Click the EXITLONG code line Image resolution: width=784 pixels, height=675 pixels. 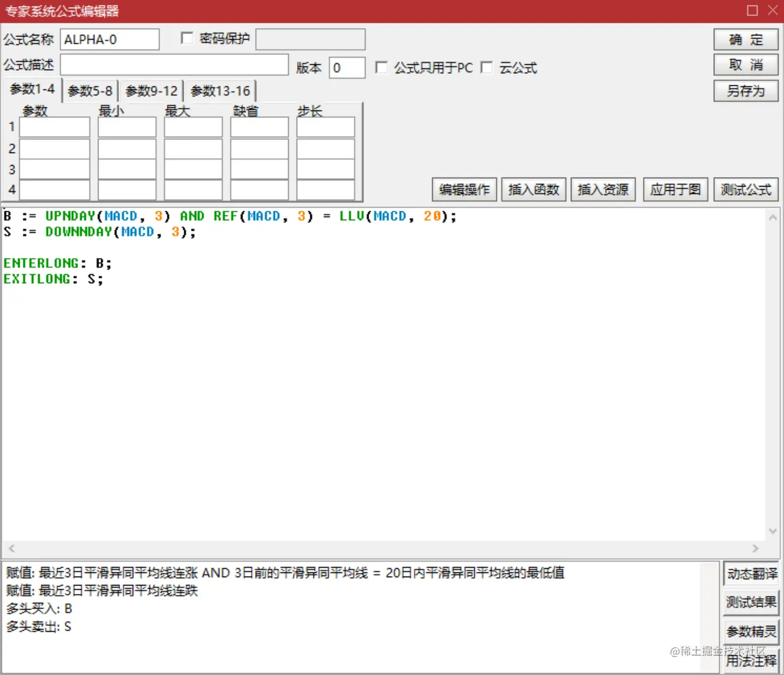point(53,278)
